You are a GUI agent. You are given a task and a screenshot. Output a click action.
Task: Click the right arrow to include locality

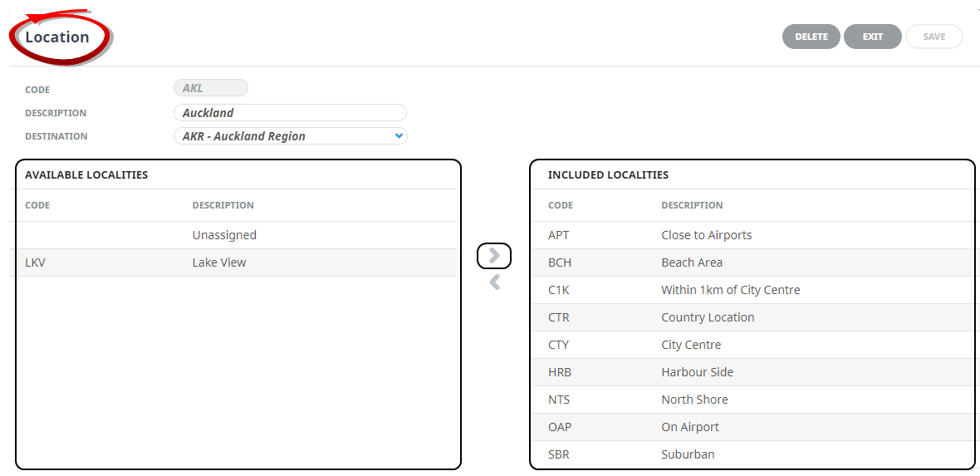pos(494,256)
